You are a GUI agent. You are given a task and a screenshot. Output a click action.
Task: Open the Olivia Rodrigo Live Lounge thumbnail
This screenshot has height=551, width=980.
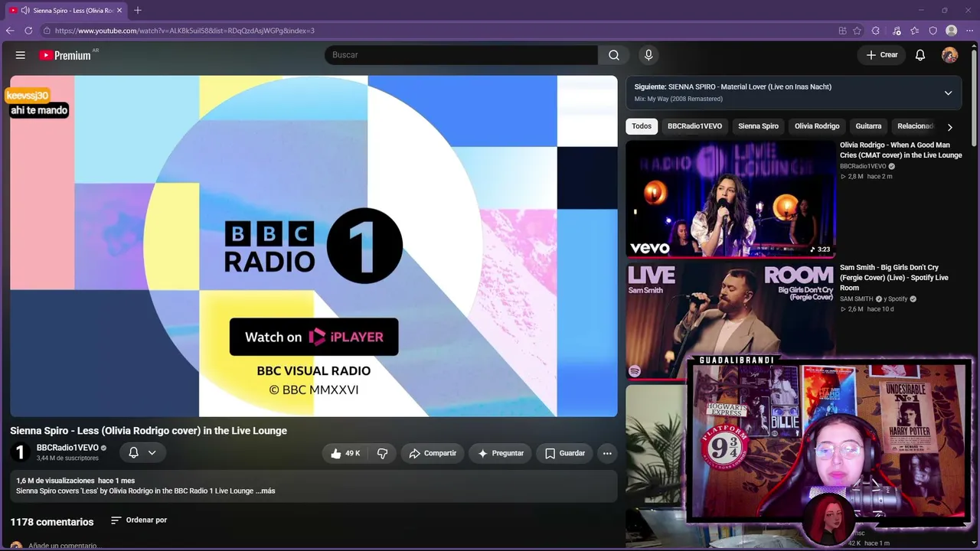(730, 199)
